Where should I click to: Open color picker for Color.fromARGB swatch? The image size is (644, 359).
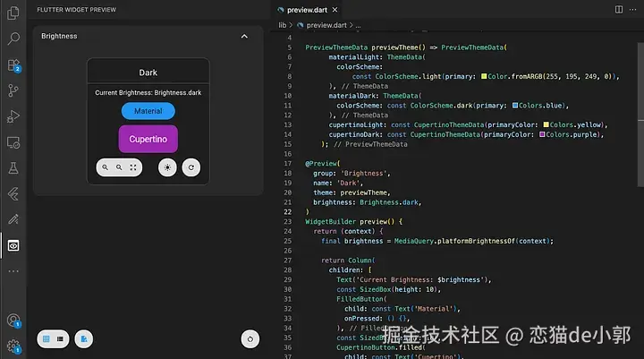484,76
